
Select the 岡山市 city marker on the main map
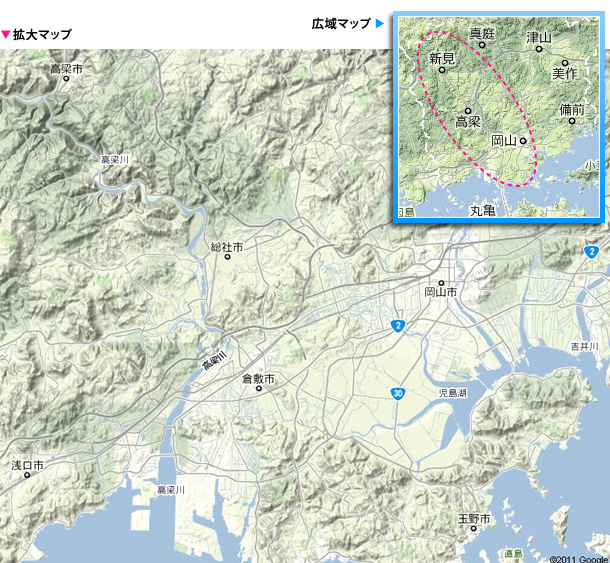tap(441, 282)
